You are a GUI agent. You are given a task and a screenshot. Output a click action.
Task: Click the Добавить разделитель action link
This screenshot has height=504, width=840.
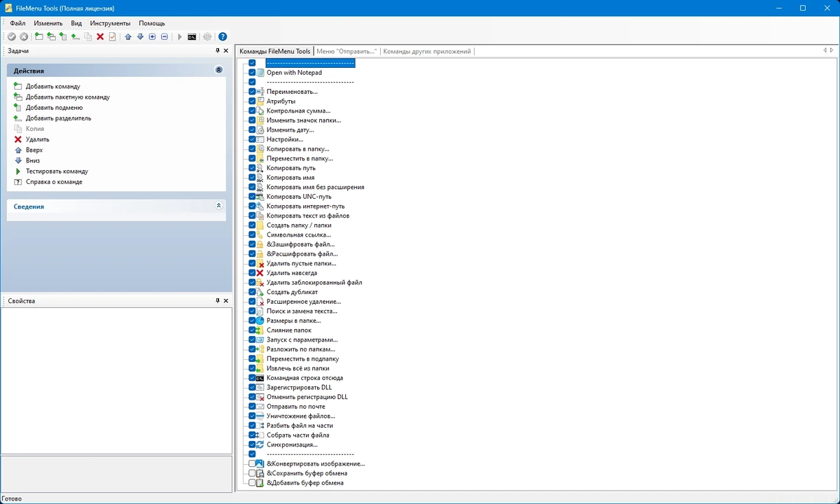click(59, 118)
